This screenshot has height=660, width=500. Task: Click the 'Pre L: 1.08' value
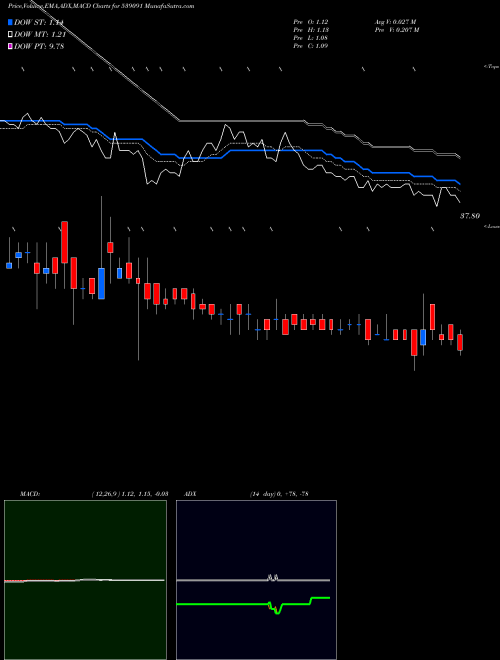coord(311,38)
